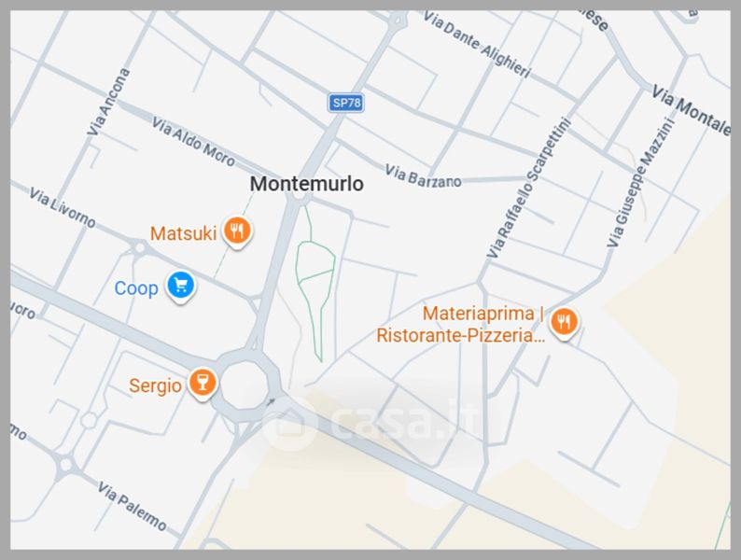Open the Coop place label
Viewport: 741px width, 560px height.
136,288
